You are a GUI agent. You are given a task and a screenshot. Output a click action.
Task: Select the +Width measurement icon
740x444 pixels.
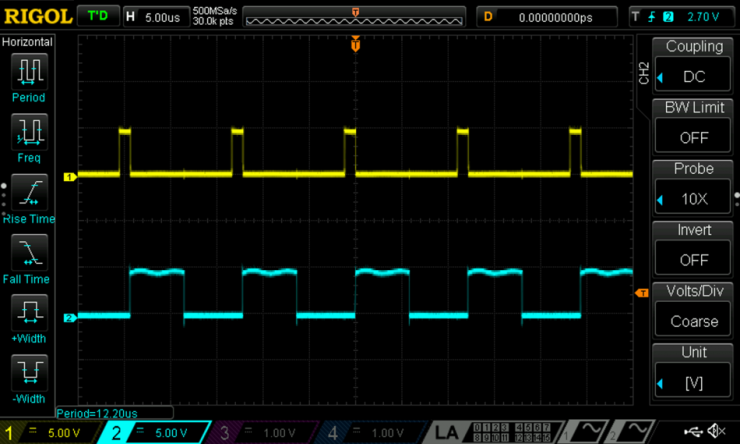coord(29,312)
